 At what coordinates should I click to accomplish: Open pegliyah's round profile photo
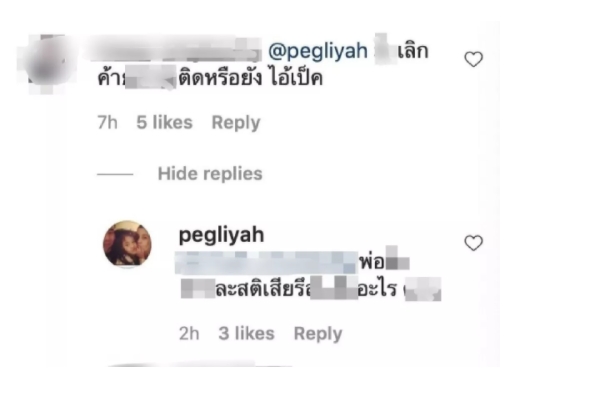128,244
